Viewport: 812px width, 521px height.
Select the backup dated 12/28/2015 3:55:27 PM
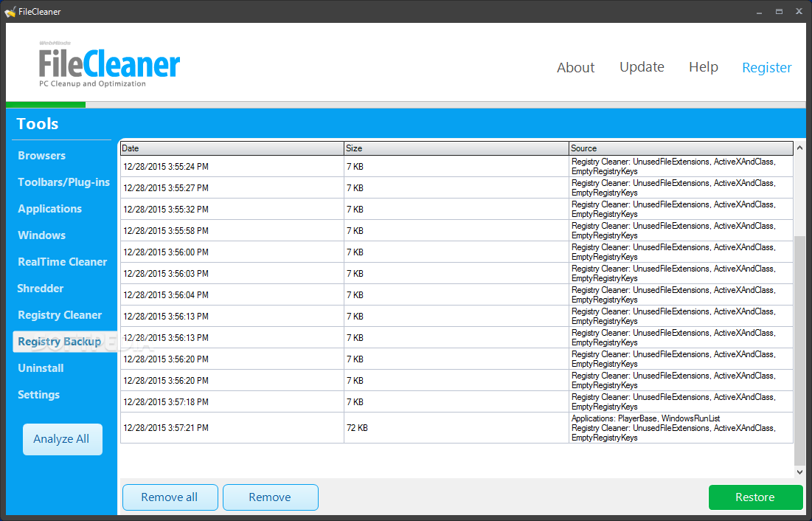coord(457,187)
